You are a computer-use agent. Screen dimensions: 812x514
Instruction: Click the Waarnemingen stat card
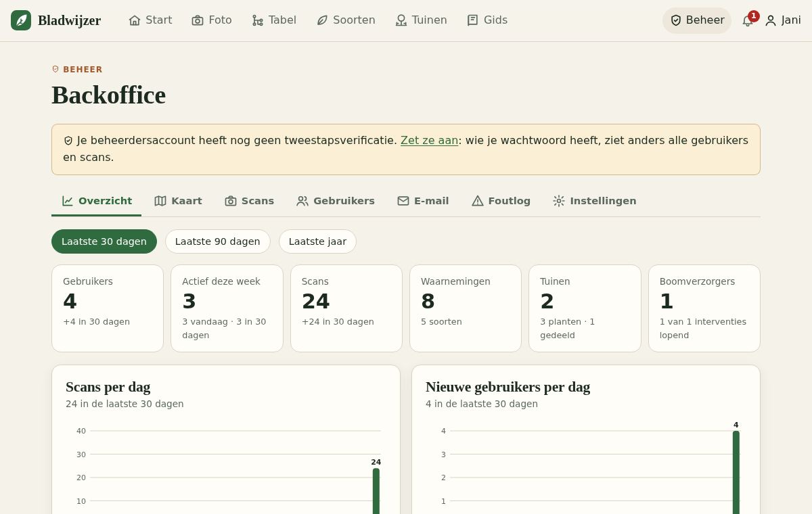pyautogui.click(x=466, y=308)
